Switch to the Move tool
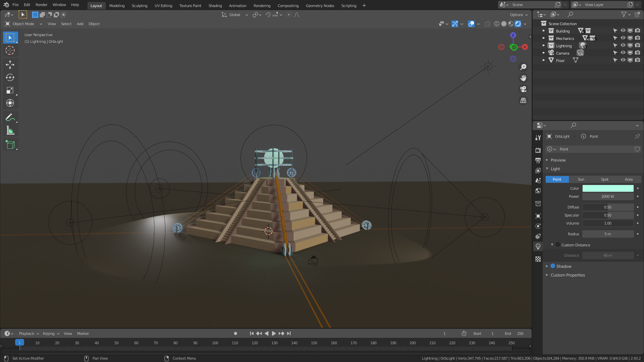Screen dimensions: 644x362 pyautogui.click(x=10, y=64)
